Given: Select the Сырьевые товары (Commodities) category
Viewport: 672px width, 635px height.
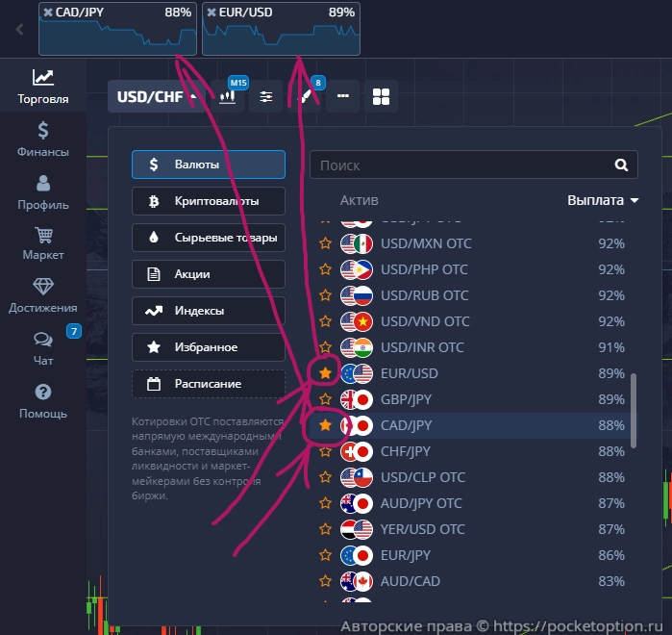Looking at the screenshot, I should (209, 238).
